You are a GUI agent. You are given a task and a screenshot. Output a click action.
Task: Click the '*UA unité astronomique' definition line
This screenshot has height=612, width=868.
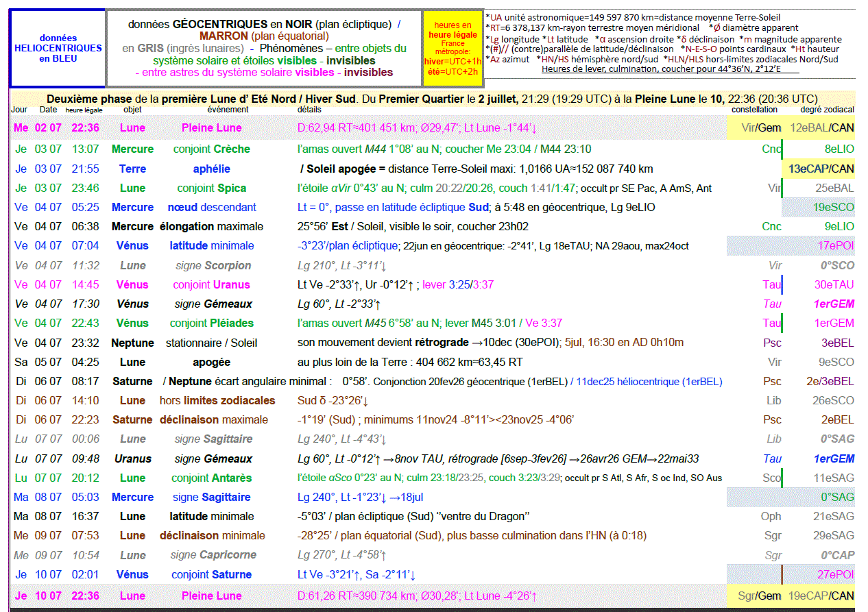point(632,17)
